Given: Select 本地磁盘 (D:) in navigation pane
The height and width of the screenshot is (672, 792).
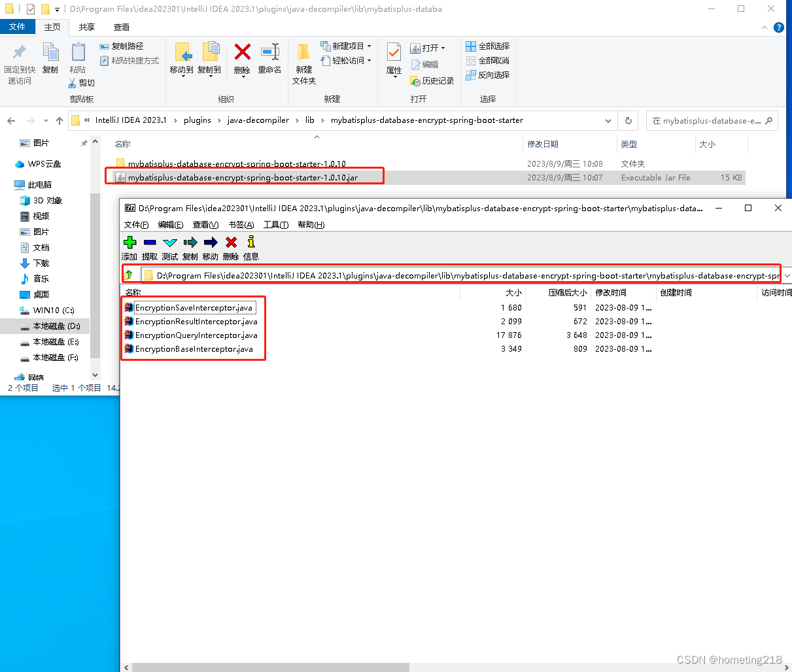Looking at the screenshot, I should pos(56,326).
